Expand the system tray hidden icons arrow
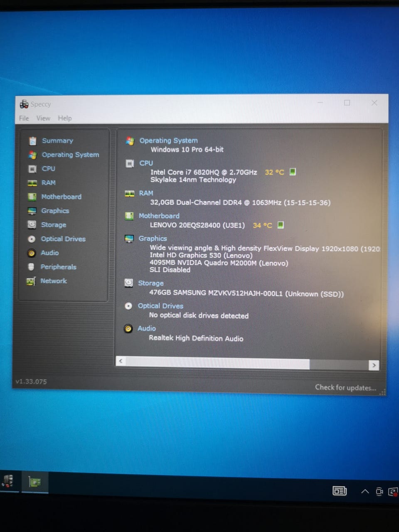Viewport: 399px width, 532px height. (x=365, y=491)
